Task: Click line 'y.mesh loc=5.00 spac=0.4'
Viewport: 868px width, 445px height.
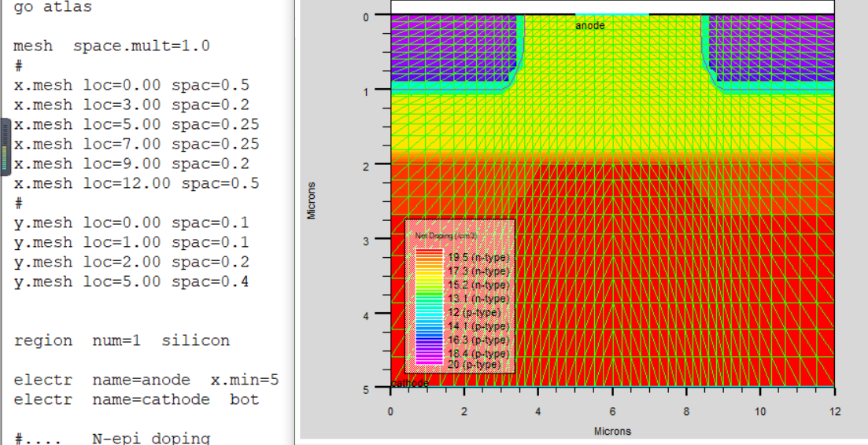Action: click(x=131, y=282)
